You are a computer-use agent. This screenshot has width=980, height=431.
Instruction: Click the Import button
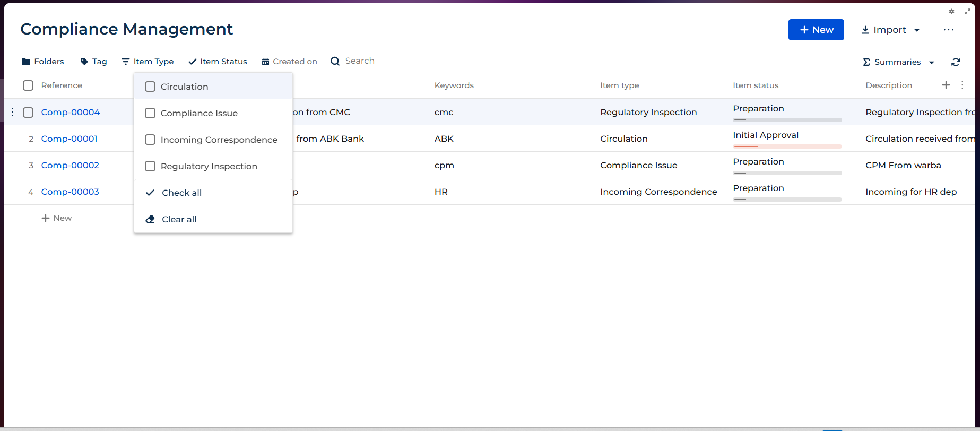pyautogui.click(x=883, y=30)
